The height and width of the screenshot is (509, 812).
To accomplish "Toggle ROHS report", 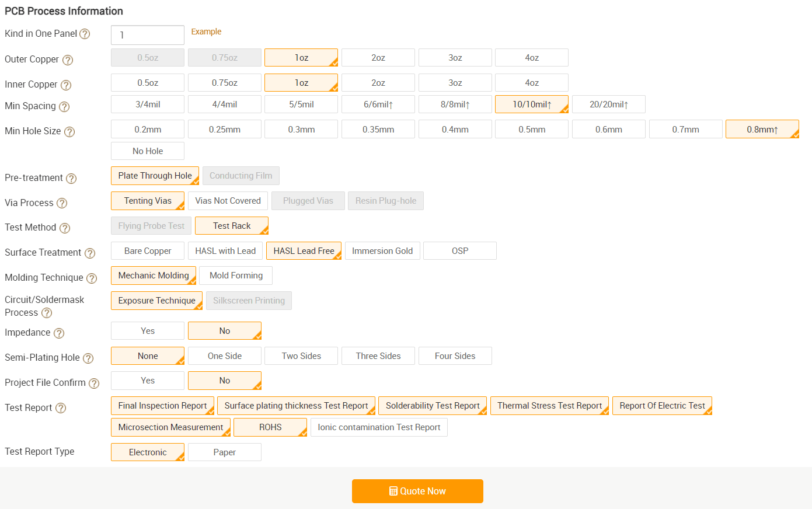I will click(270, 427).
